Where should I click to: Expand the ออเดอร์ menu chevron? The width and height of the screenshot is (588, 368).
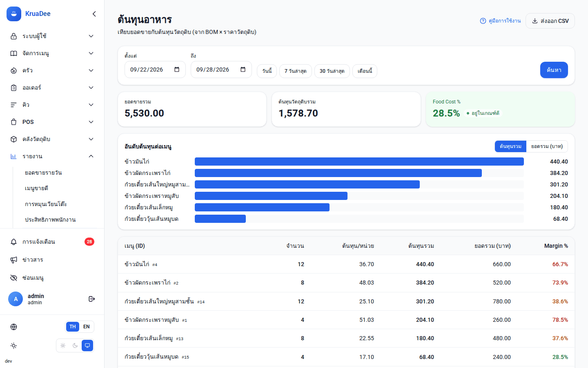tap(91, 88)
